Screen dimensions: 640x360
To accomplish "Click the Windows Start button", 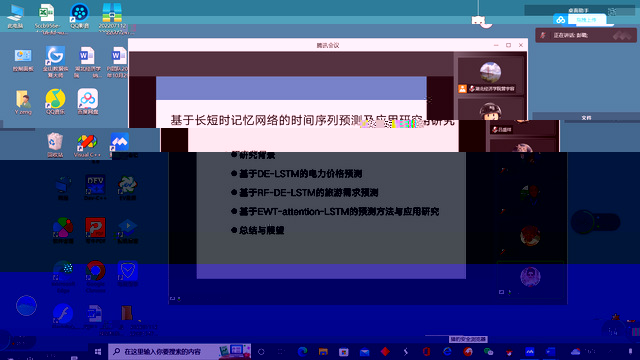I will coord(98,351).
